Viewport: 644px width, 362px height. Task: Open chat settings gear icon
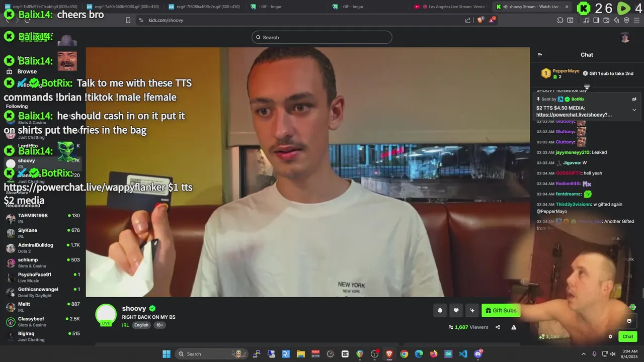click(610, 337)
